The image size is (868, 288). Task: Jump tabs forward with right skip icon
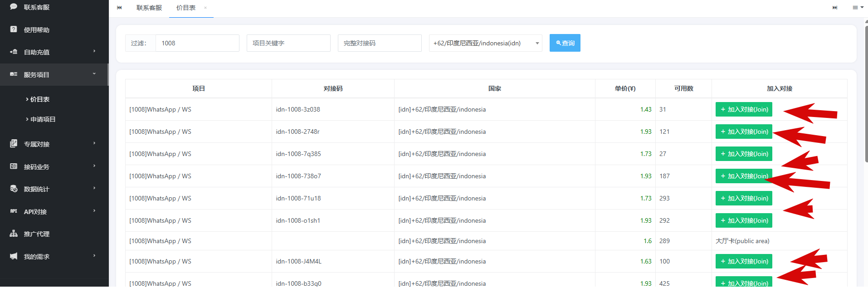pos(835,8)
